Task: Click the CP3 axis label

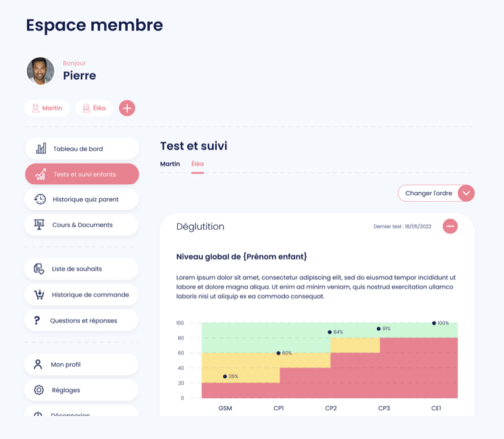Action: click(x=384, y=408)
